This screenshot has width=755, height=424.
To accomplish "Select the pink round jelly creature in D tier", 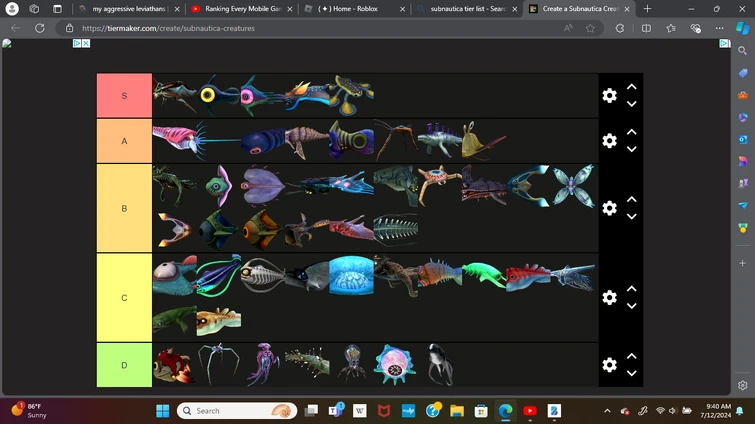I will [x=395, y=365].
